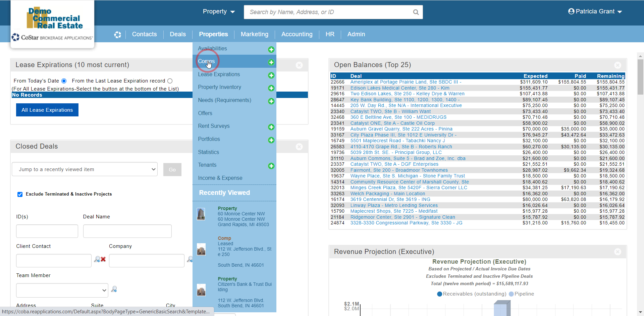The width and height of the screenshot is (644, 316).
Task: Click plus icon beside Rent Surveys
Action: click(271, 127)
